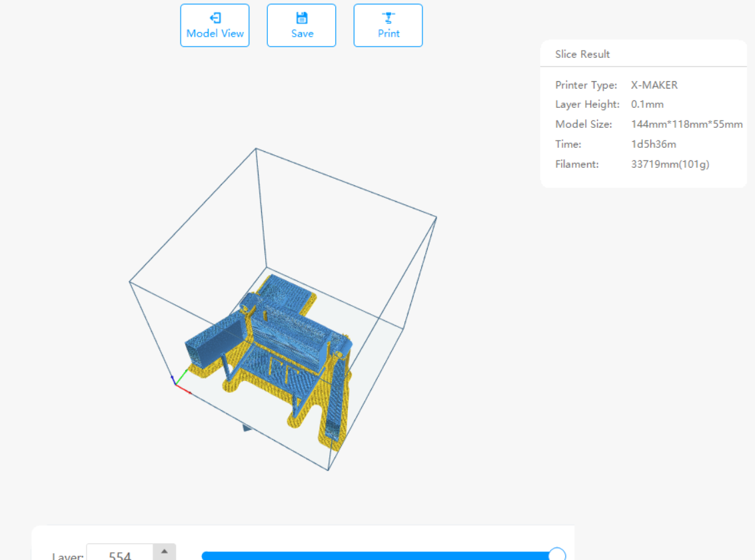Click the Filament label
755x560 pixels.
pyautogui.click(x=577, y=164)
